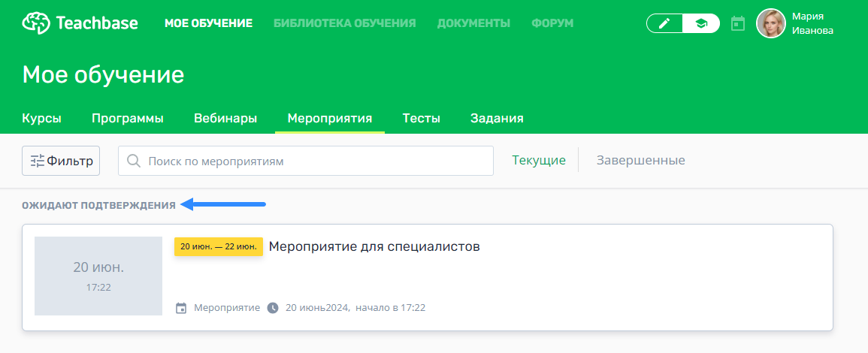The height and width of the screenshot is (353, 868).
Task: Click the Teachbase brain logo
Action: point(35,23)
